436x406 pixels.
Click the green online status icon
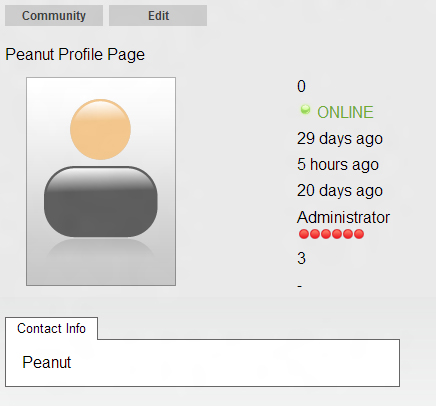coord(305,109)
